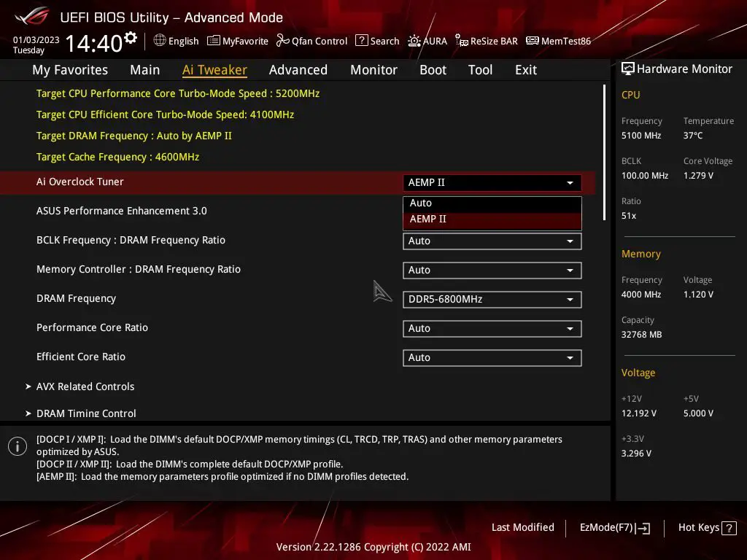747x560 pixels.
Task: Click DRAM Frequency row label
Action: (76, 298)
